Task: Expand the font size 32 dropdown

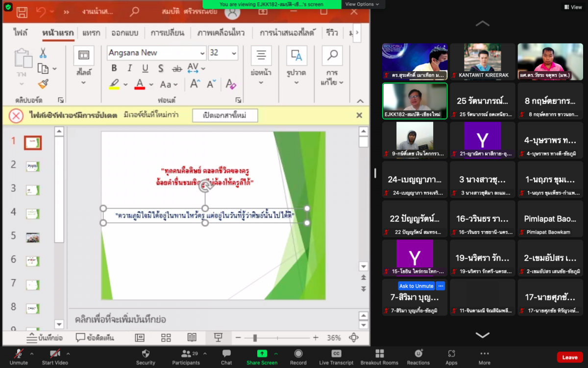Action: (x=234, y=53)
